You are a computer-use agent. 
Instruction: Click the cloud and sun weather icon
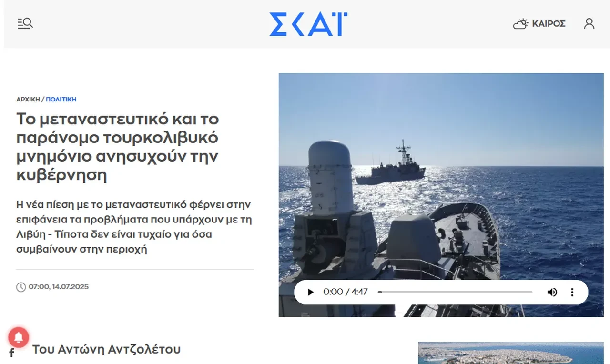[x=520, y=24]
